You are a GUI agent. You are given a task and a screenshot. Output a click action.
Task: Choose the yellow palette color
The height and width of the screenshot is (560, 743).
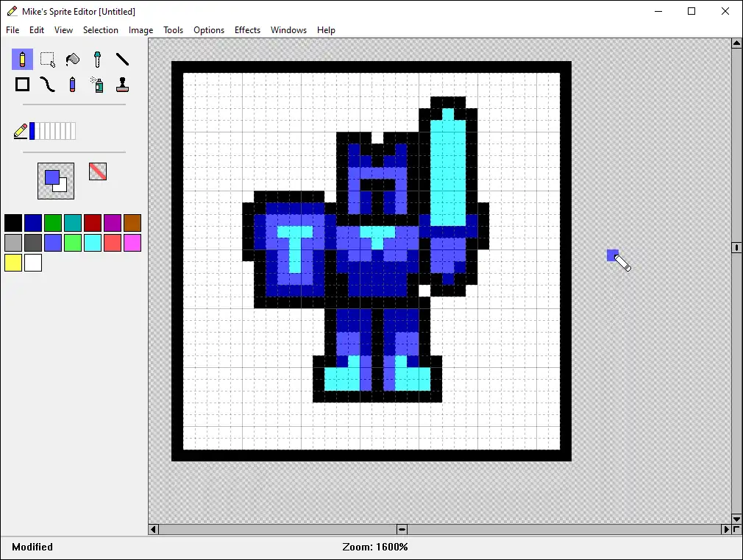(x=13, y=263)
